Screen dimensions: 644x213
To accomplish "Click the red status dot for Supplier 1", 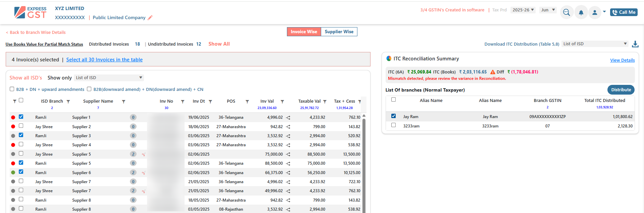I will (x=13, y=117).
